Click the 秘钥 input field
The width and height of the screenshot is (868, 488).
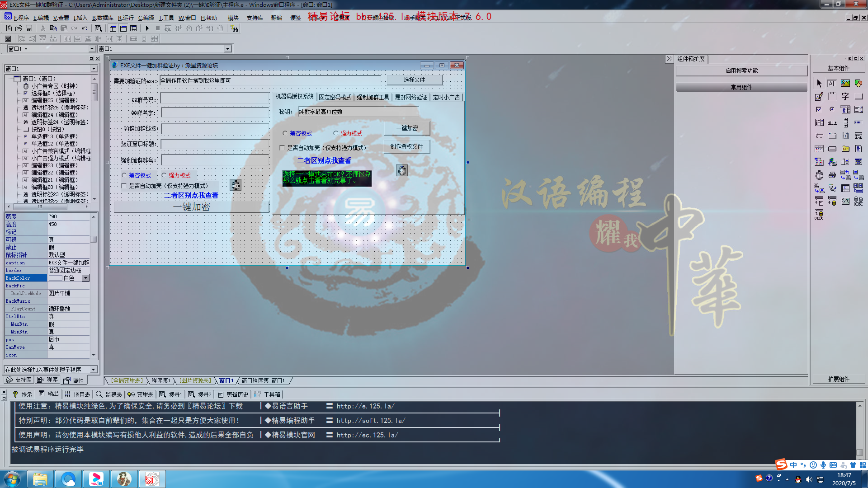click(x=359, y=112)
